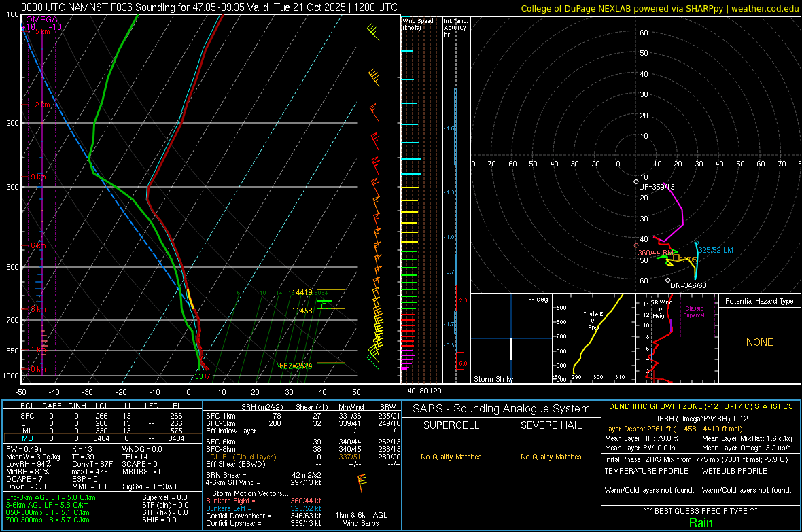Click the Supercell = 0.0 composite value
Image resolution: width=802 pixels, height=532 pixels.
(x=164, y=497)
